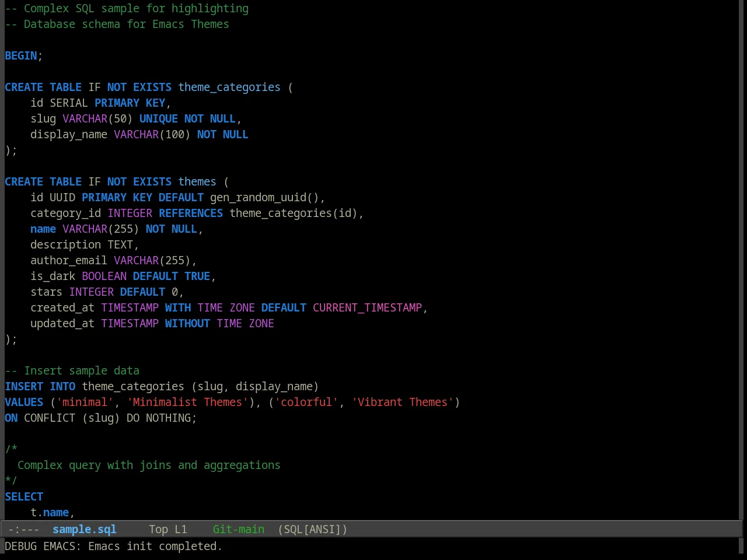Click the highlighted 'name' column in themes table
The height and width of the screenshot is (560, 747).
[43, 229]
